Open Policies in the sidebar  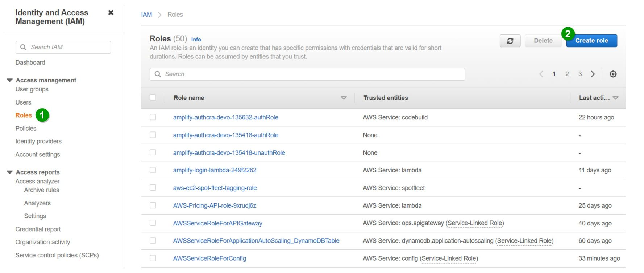pyautogui.click(x=26, y=129)
